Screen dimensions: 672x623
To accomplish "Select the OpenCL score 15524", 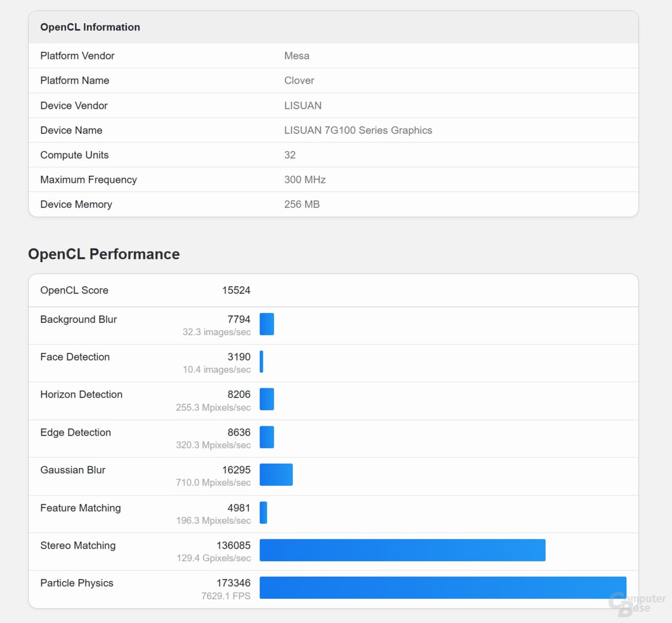I will coord(236,291).
